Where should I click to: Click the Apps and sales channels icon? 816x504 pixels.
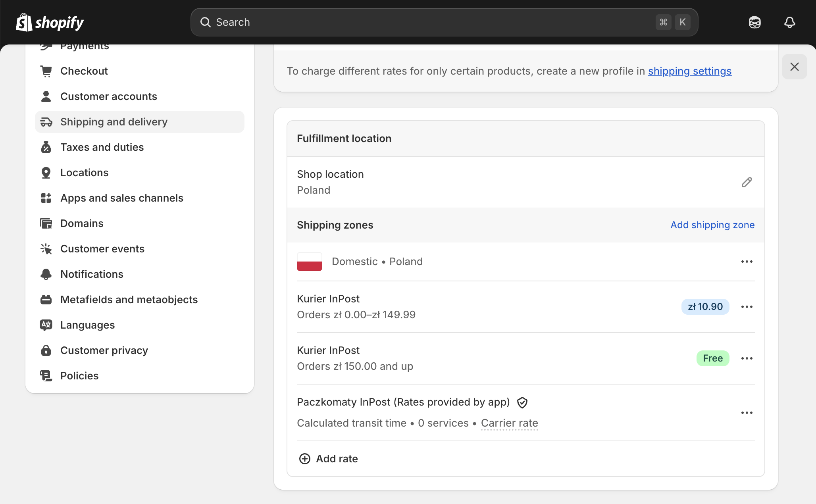(x=46, y=198)
